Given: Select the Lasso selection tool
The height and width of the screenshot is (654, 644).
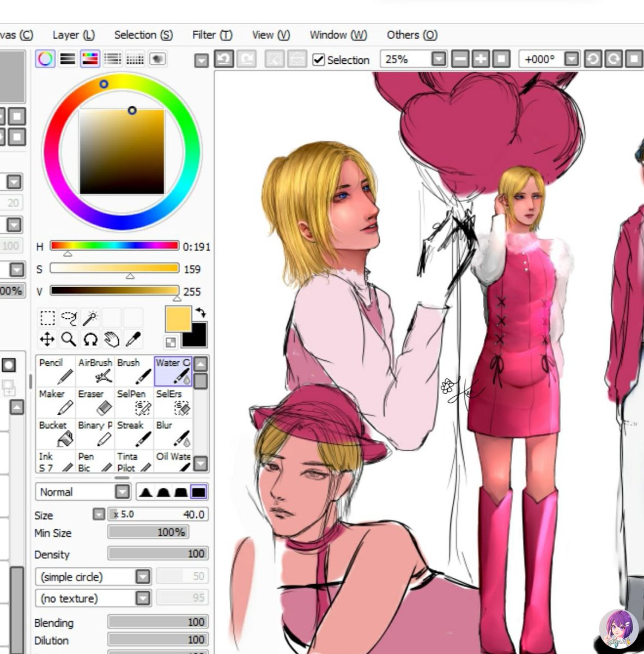Looking at the screenshot, I should coord(69,318).
